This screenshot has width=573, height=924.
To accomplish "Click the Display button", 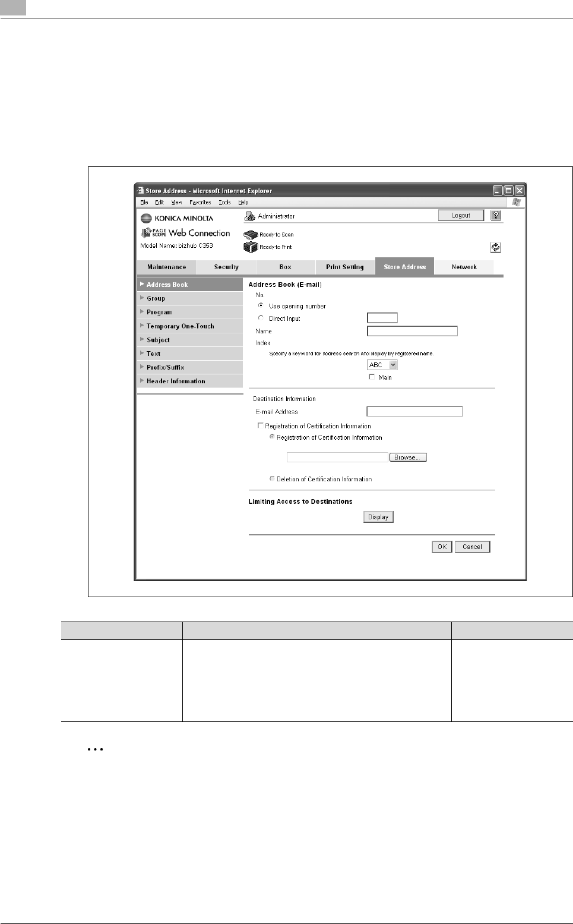I will pyautogui.click(x=378, y=517).
